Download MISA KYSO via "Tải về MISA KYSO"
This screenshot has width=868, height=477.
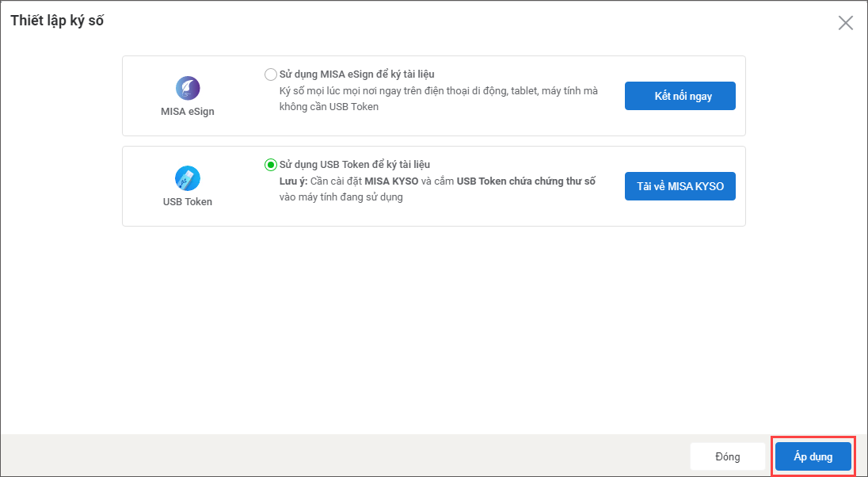pos(680,186)
